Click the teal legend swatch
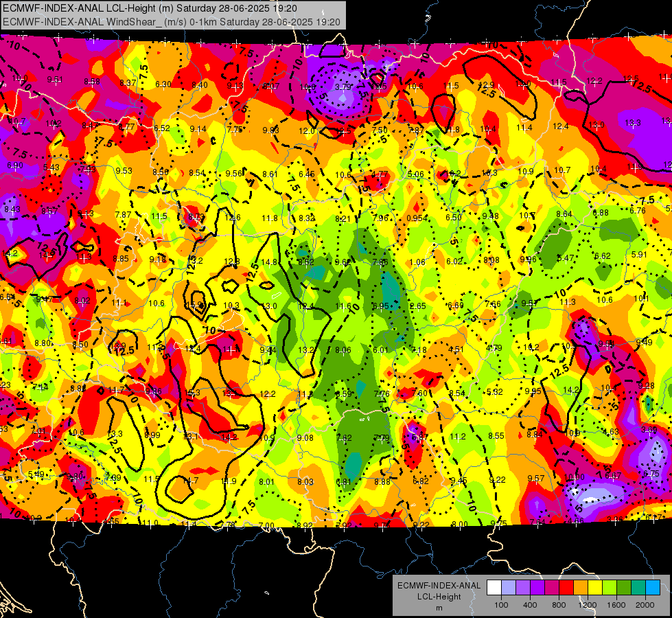672x618 pixels. pos(638,588)
